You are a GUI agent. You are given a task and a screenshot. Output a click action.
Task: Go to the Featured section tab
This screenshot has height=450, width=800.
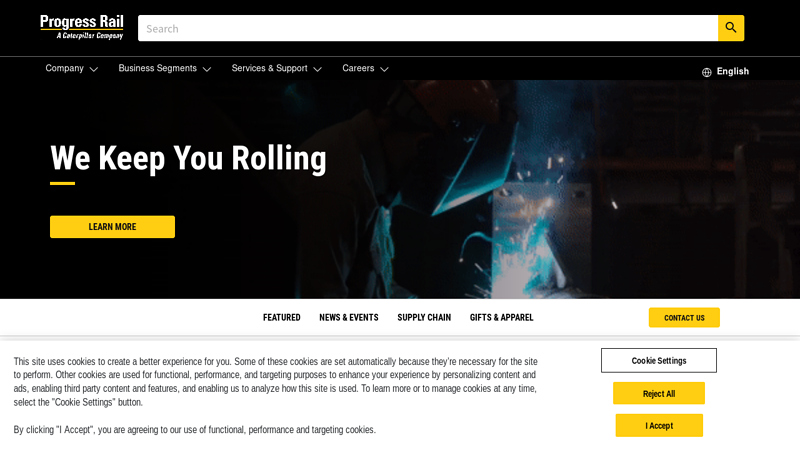coord(282,317)
